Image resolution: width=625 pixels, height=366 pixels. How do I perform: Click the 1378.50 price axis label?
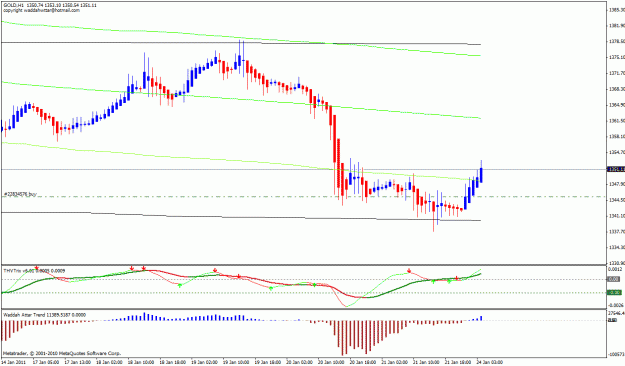pyautogui.click(x=617, y=41)
